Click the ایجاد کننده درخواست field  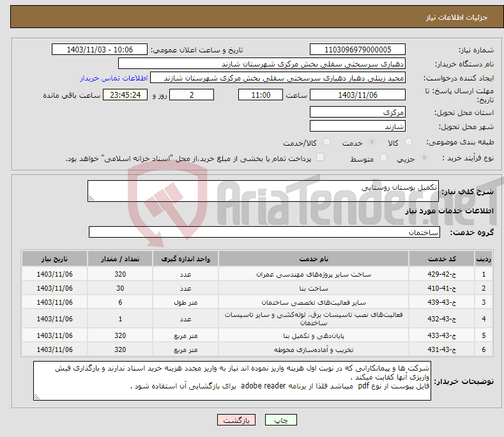tap(278, 77)
